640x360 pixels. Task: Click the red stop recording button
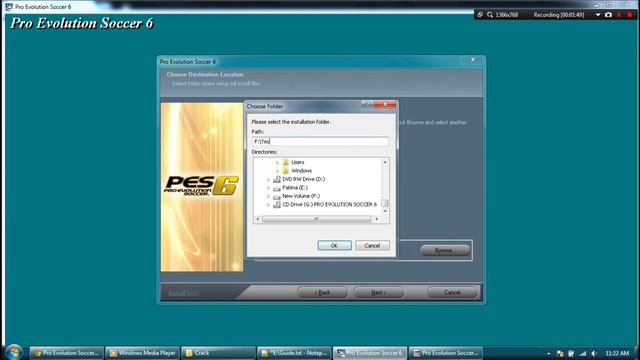pos(630,15)
